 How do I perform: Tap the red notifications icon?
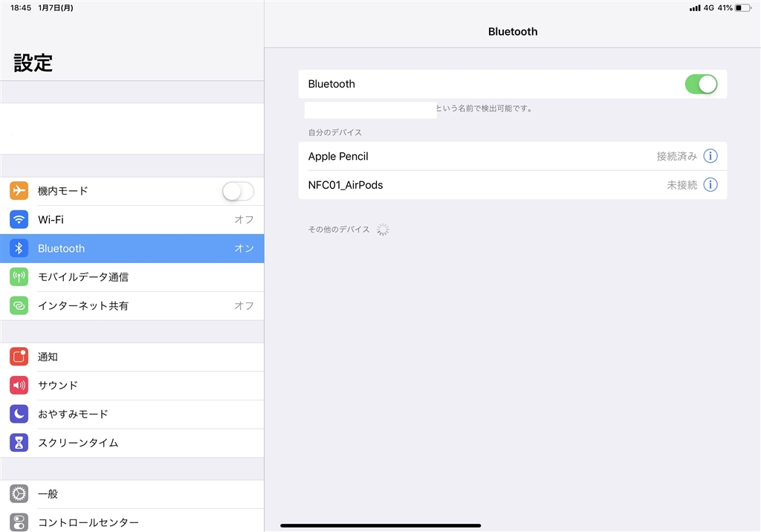point(19,357)
